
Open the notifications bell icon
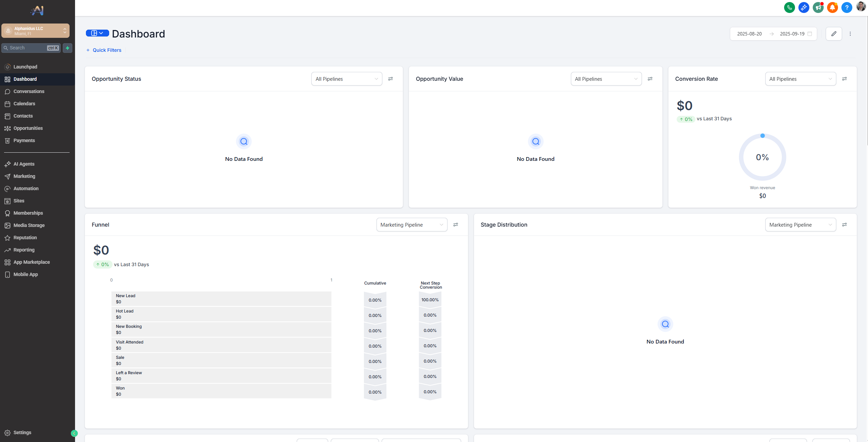point(832,7)
